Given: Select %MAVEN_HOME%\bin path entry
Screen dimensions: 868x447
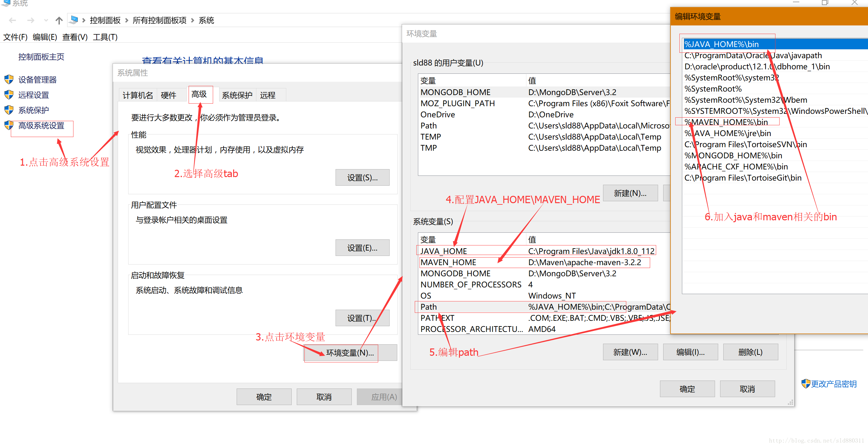Looking at the screenshot, I should click(x=775, y=122).
